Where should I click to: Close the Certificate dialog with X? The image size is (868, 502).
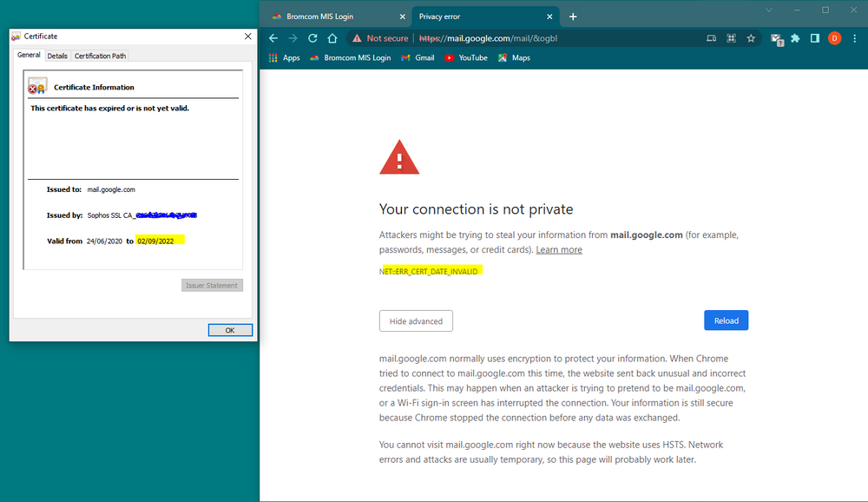click(x=248, y=36)
